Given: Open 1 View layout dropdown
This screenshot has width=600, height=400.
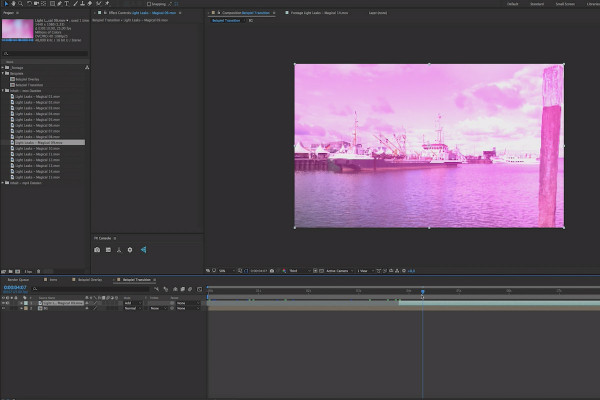Looking at the screenshot, I should point(365,271).
